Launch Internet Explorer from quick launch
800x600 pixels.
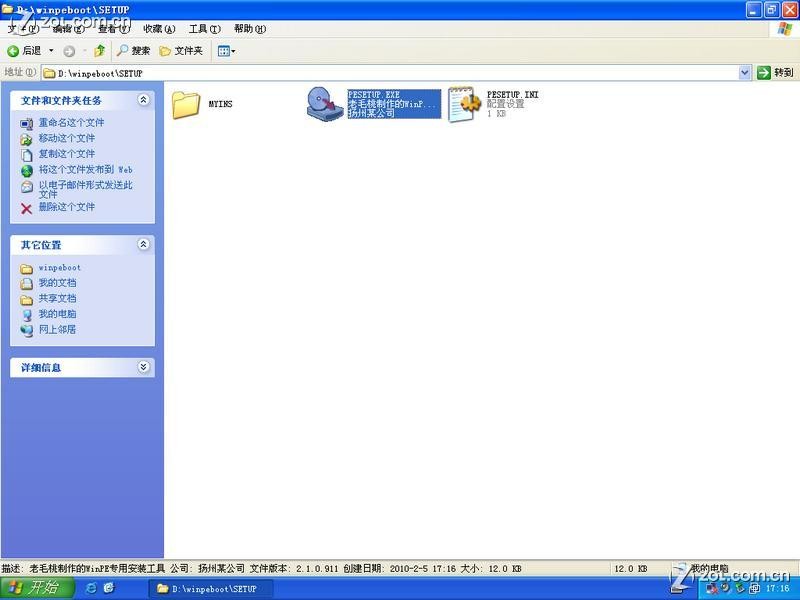point(92,588)
